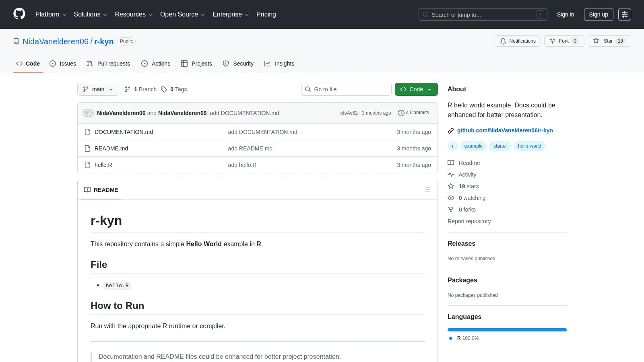The width and height of the screenshot is (644, 362).
Task: Click the Sign in link
Action: [x=566, y=14]
